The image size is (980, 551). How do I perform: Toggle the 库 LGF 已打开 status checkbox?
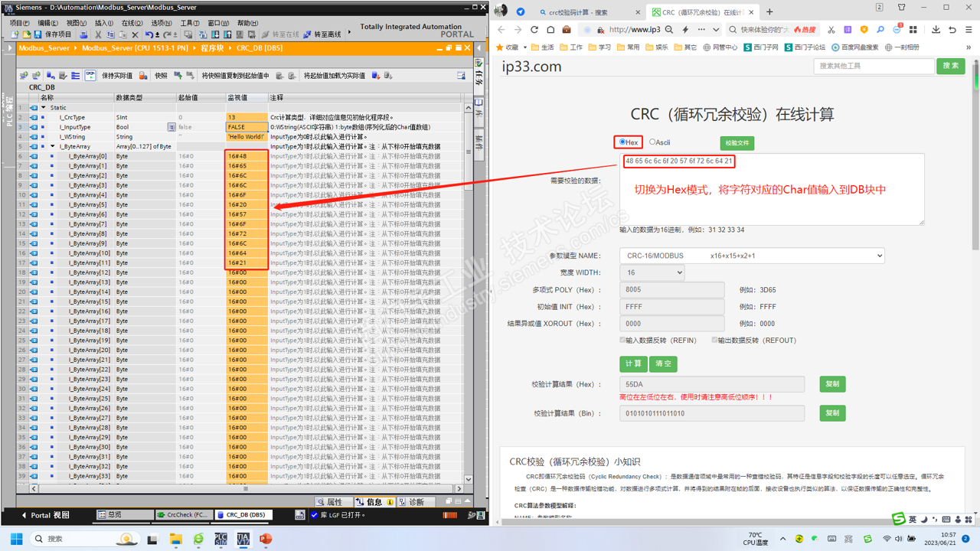[x=314, y=515]
